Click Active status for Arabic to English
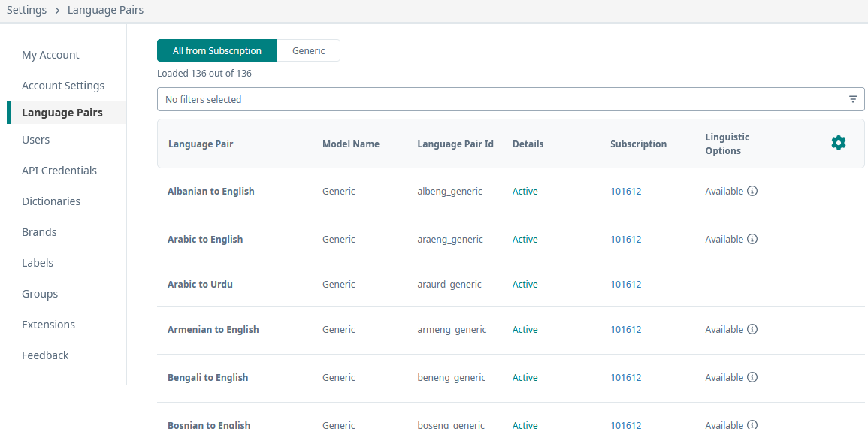This screenshot has height=429, width=868. pyautogui.click(x=525, y=239)
